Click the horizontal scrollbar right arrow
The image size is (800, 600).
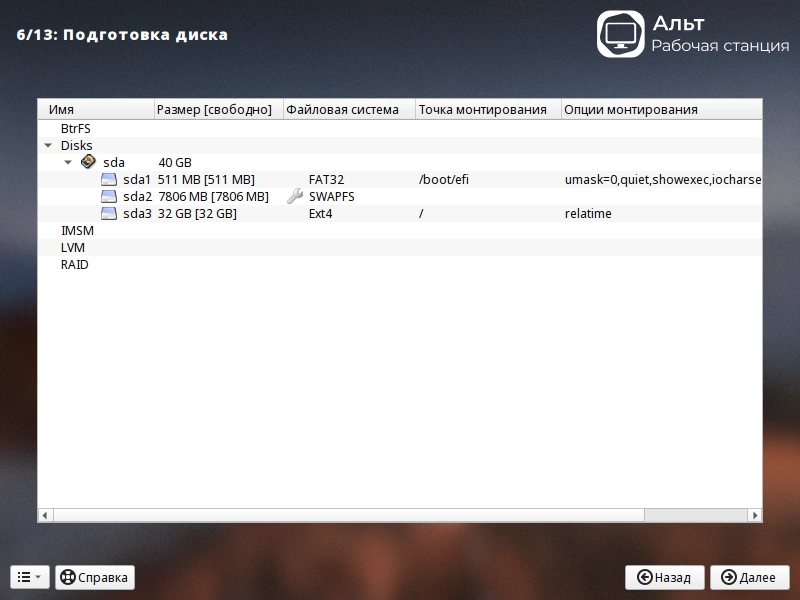click(x=755, y=515)
